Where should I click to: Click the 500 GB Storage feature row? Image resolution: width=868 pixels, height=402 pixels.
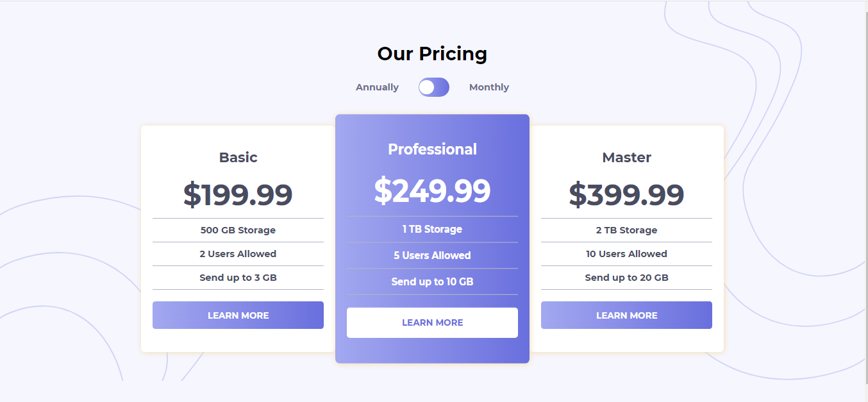(x=238, y=230)
